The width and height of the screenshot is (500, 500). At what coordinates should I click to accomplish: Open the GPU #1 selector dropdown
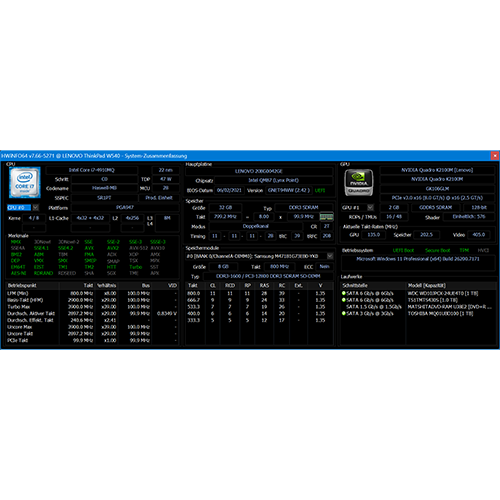click(x=370, y=208)
